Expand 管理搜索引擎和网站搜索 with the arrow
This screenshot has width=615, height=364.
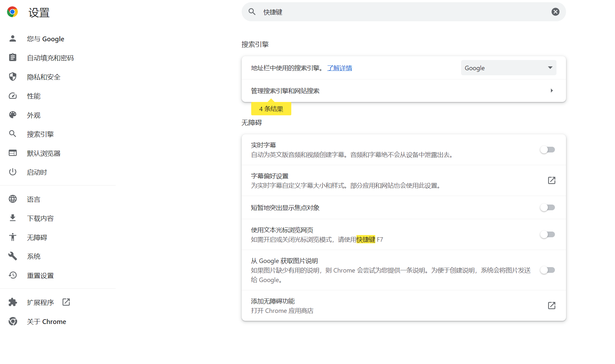(552, 91)
